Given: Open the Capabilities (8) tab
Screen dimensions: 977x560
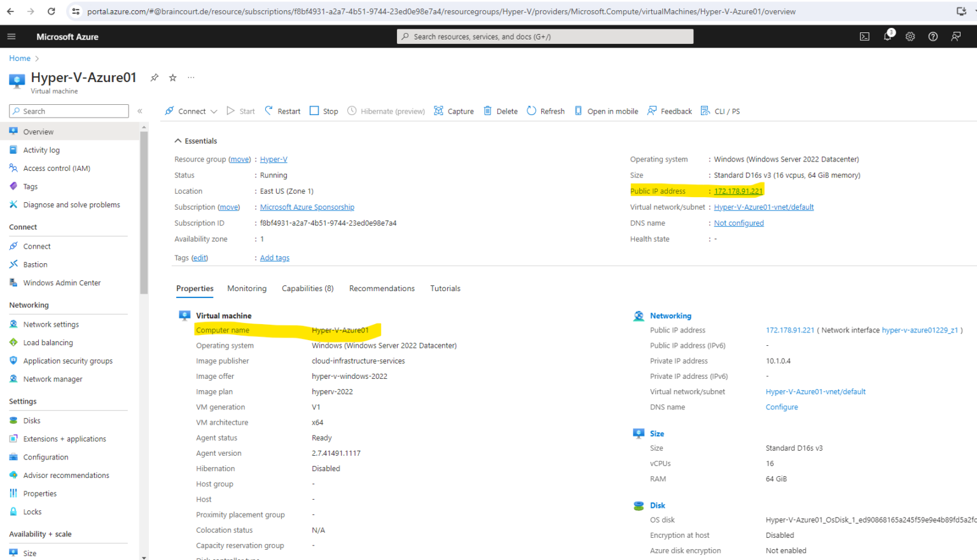Looking at the screenshot, I should (x=307, y=288).
